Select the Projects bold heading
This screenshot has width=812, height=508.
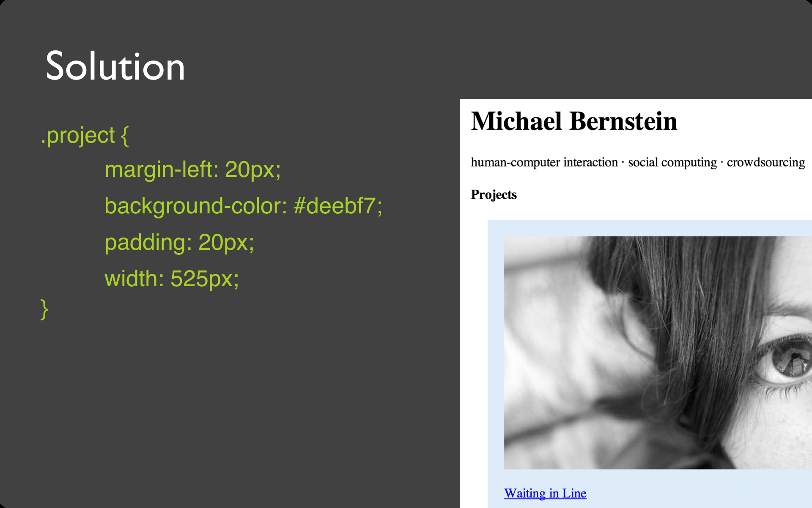494,195
